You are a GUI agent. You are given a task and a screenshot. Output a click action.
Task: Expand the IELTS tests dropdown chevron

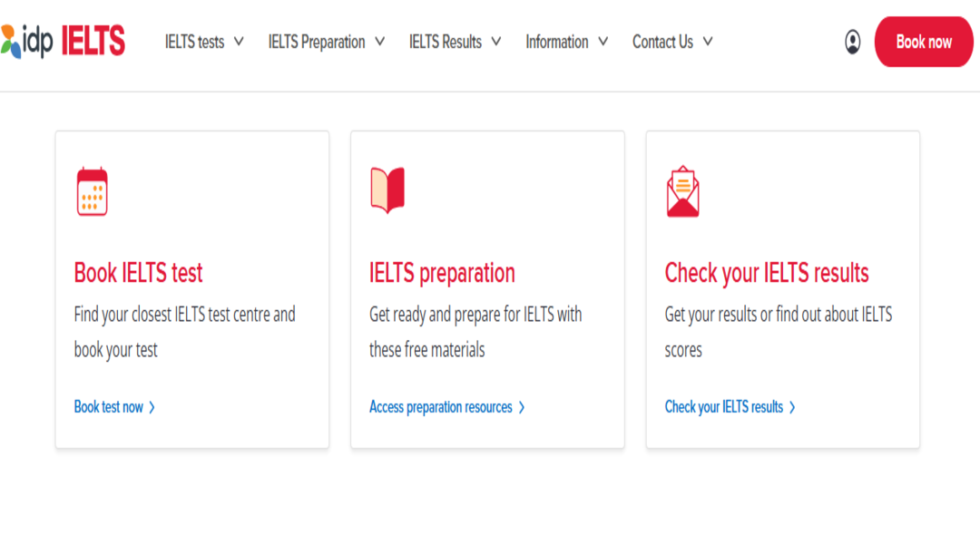[239, 42]
